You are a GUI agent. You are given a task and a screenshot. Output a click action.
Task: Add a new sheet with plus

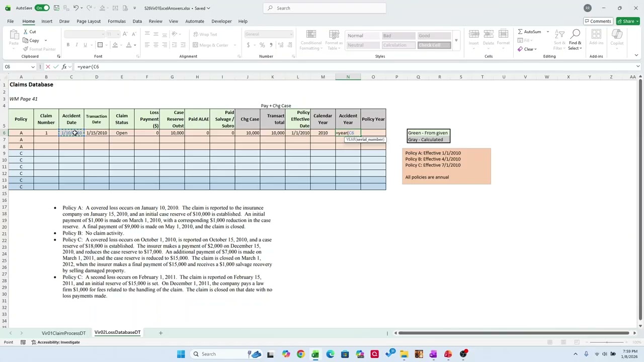160,333
